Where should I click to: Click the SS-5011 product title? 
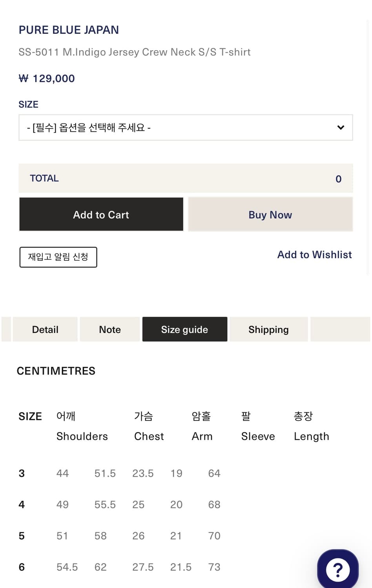tap(135, 52)
